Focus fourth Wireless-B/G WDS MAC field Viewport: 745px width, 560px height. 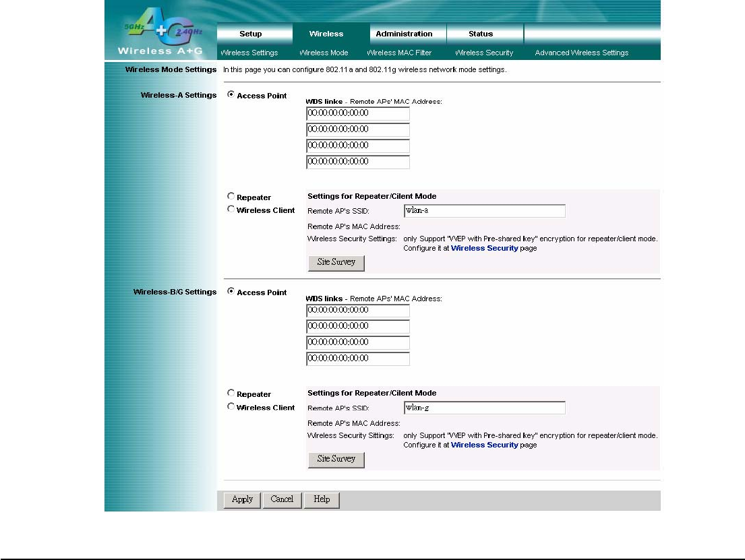tap(358, 359)
